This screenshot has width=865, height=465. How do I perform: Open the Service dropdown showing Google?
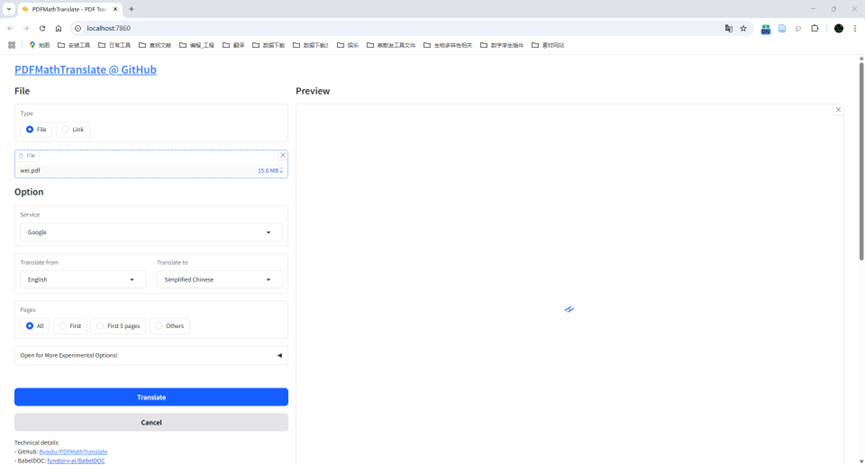(151, 232)
